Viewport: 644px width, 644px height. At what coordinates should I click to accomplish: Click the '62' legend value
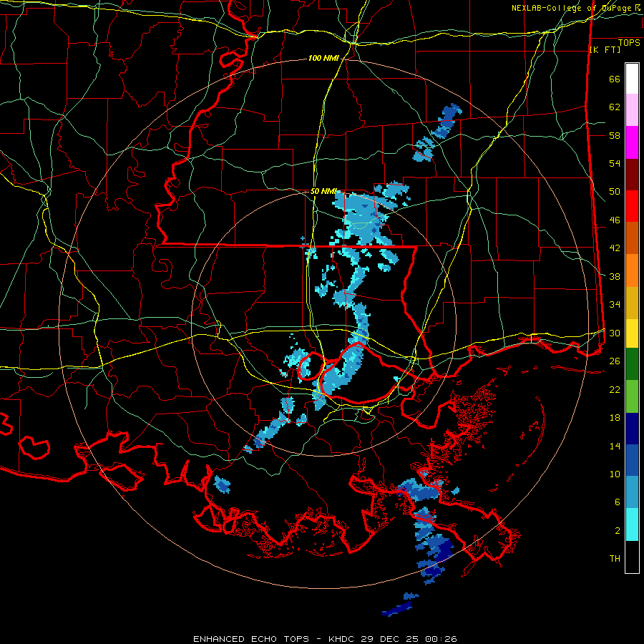(x=615, y=107)
